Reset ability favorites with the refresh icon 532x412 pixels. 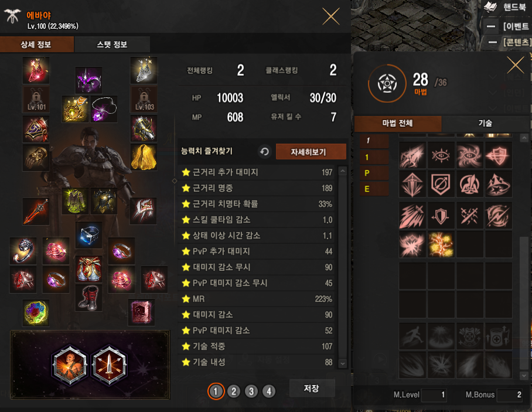coord(265,151)
